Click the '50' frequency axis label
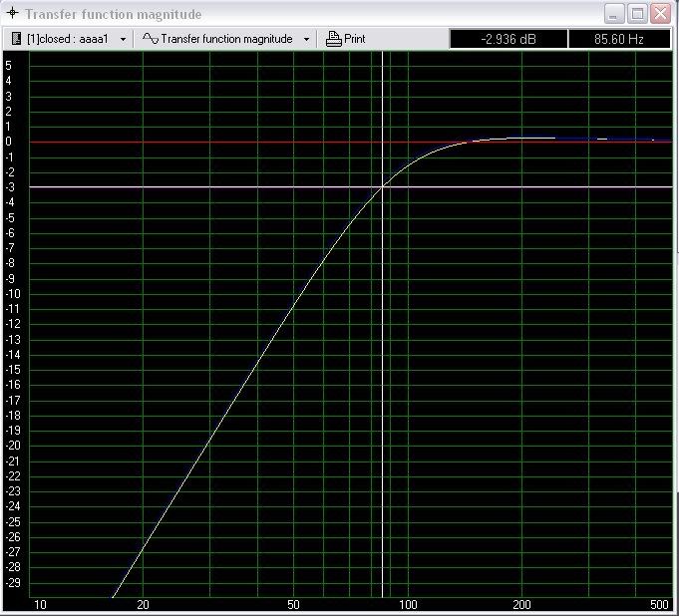The width and height of the screenshot is (679, 616). click(293, 605)
